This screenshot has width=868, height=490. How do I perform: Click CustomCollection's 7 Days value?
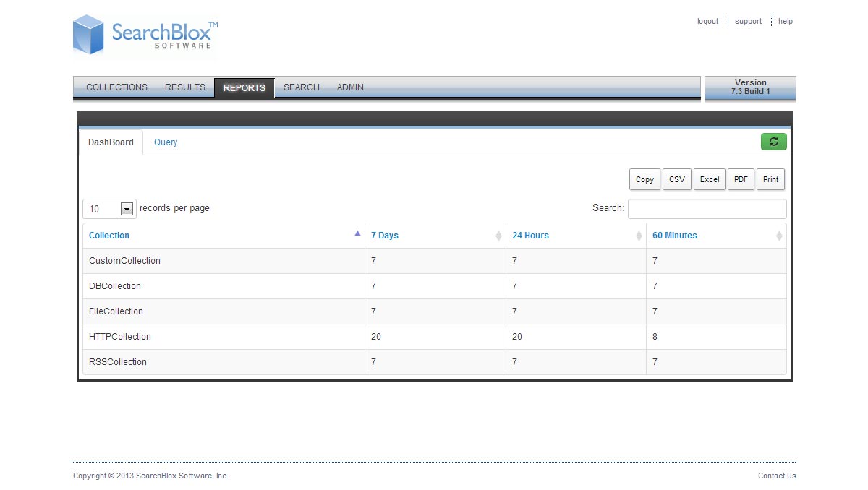373,261
